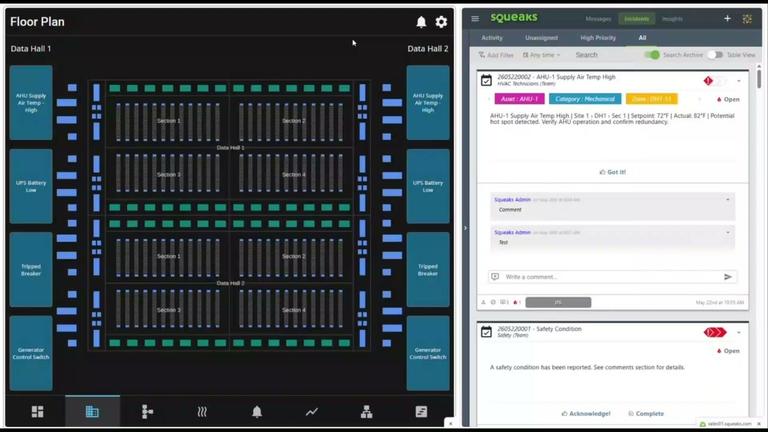The image size is (768, 432).
Task: Click the Data Hall 1 AHU Supply Air Temp High tile
Action: tap(31, 103)
